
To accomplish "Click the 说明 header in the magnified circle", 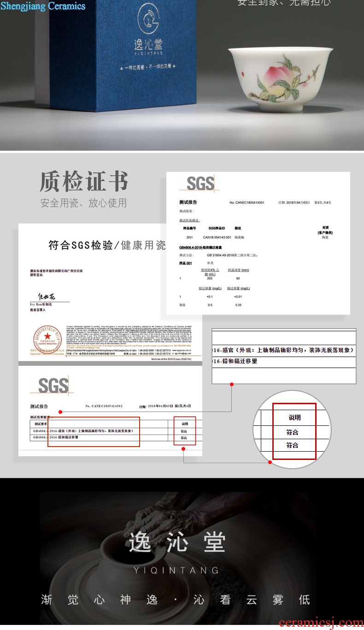I will click(x=294, y=418).
